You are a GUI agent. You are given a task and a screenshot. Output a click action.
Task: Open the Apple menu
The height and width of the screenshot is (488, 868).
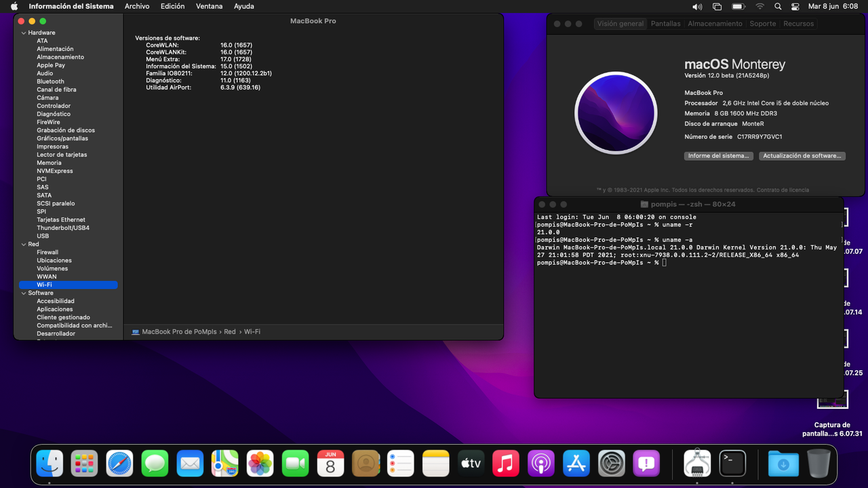[x=14, y=6]
